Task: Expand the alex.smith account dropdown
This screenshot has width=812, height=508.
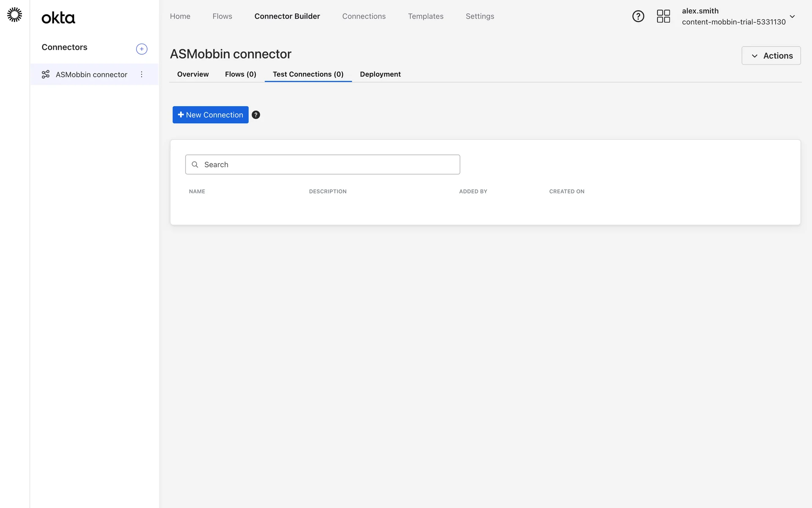Action: [792, 17]
